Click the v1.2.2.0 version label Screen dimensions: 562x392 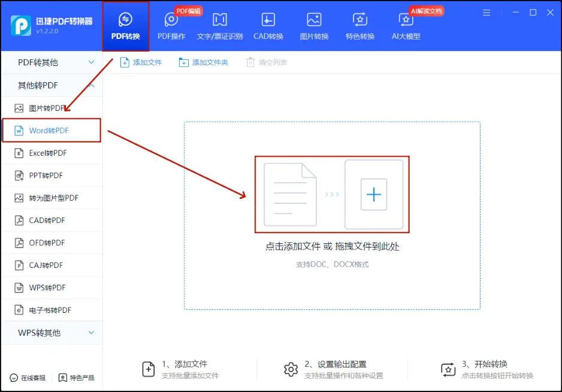click(47, 31)
